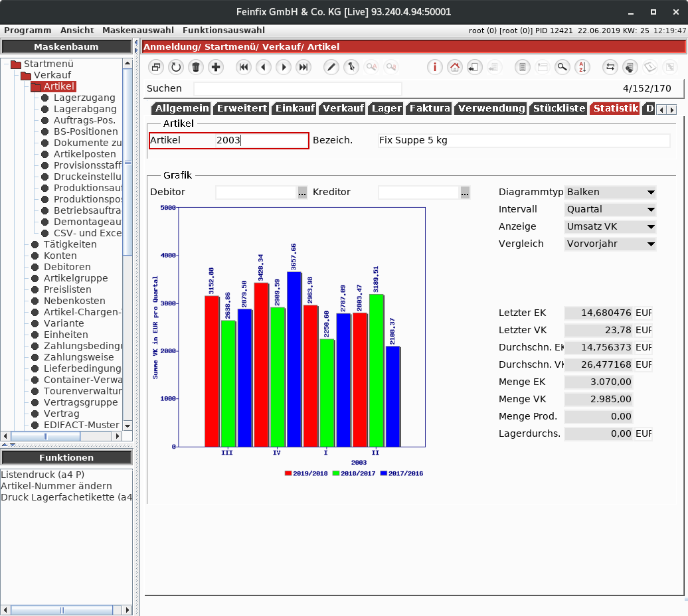Click the Maskenbaum horizontal scrollbar right arrow

(x=117, y=436)
